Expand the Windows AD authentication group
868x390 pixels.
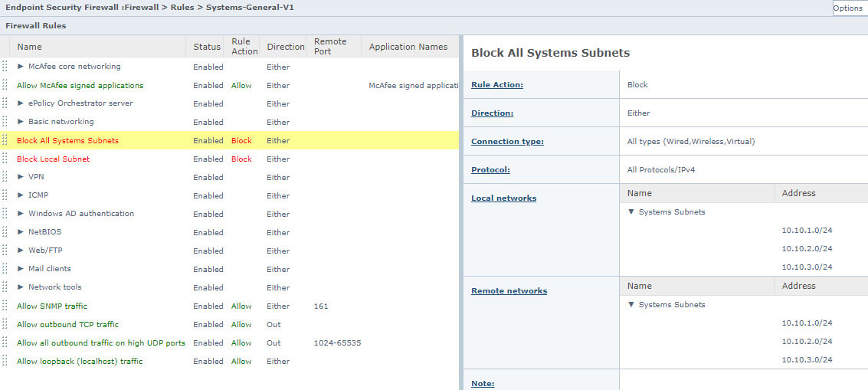pos(21,213)
